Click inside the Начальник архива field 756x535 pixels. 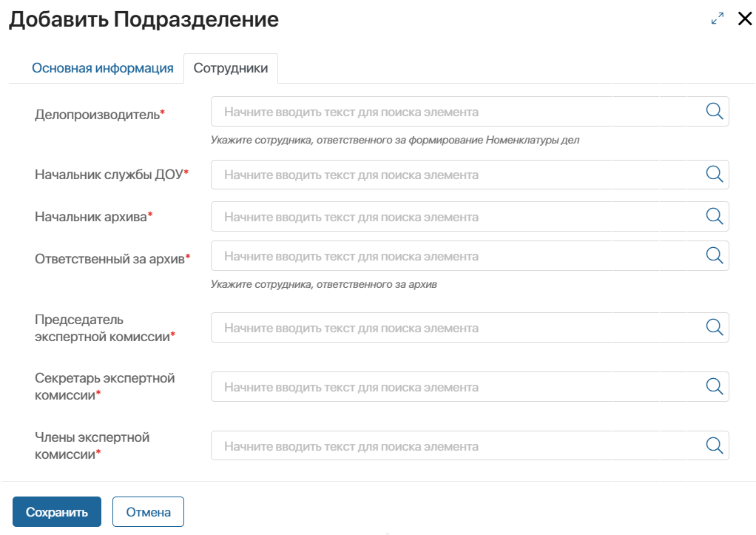pos(444,216)
